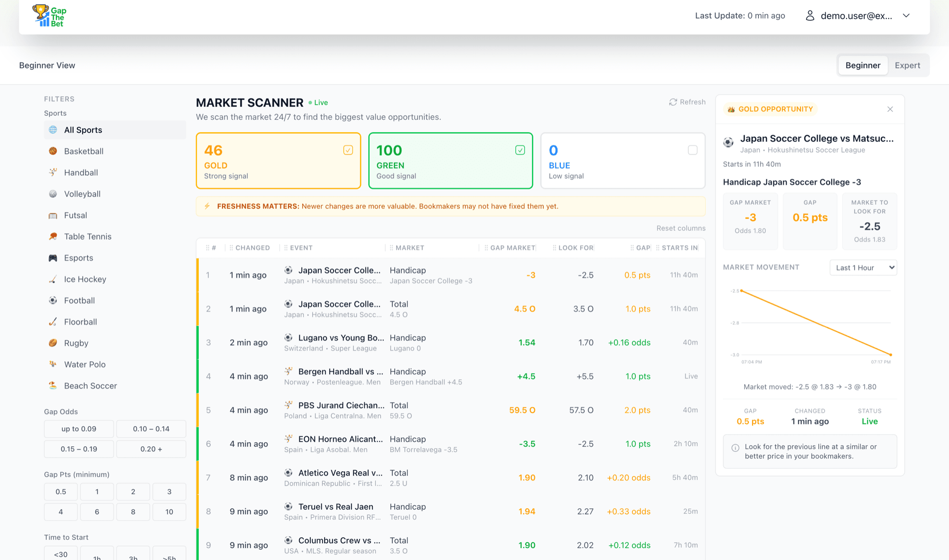
Task: Click the Handball player icon
Action: click(x=53, y=173)
